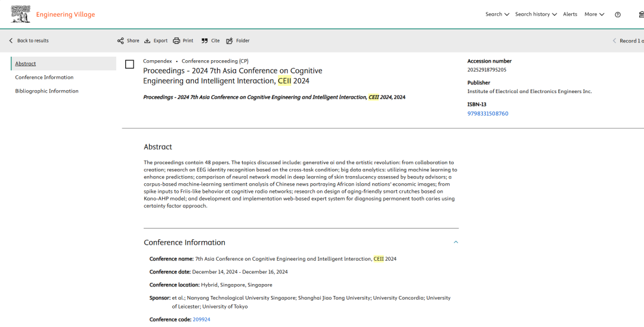
Task: Expand the Search history dropdown
Action: [535, 14]
